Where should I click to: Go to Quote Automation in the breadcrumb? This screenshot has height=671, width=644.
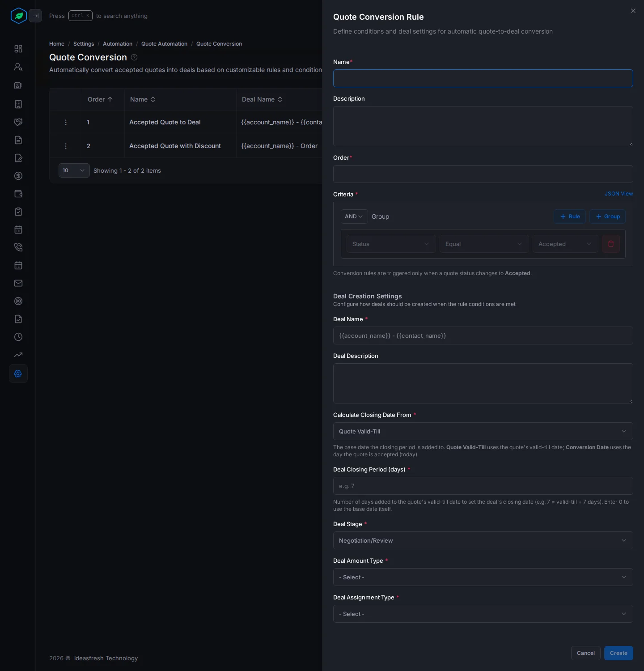coord(164,44)
